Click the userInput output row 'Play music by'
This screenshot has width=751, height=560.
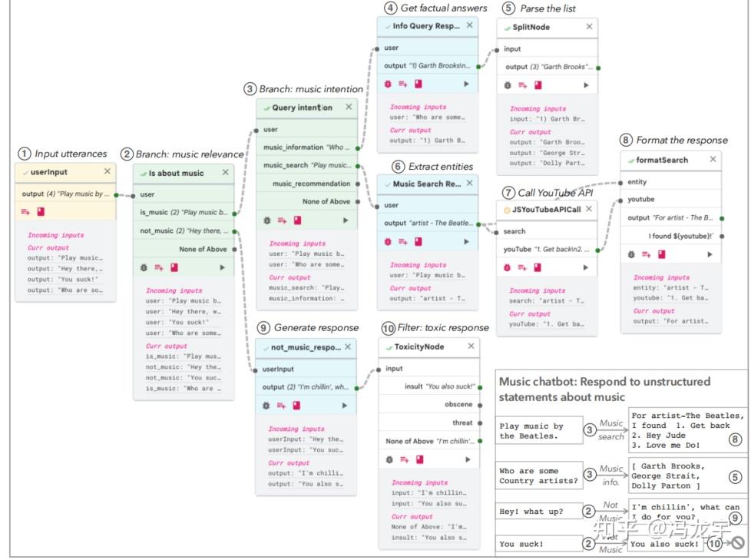coord(65,194)
